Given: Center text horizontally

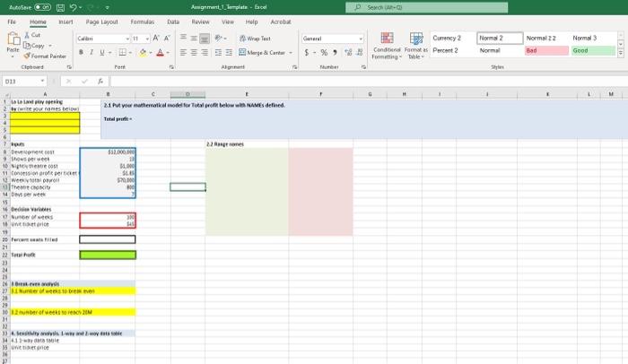Looking at the screenshot, I should [194, 53].
